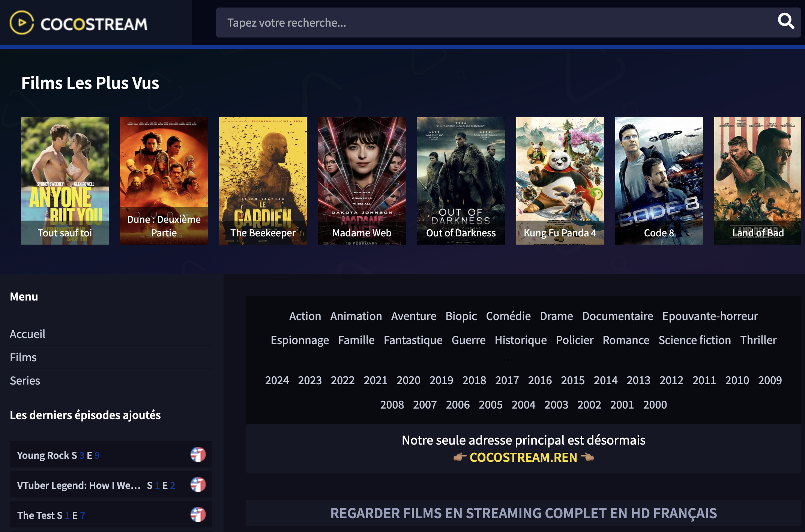The height and width of the screenshot is (532, 805).
Task: Open the Series menu item
Action: (25, 380)
